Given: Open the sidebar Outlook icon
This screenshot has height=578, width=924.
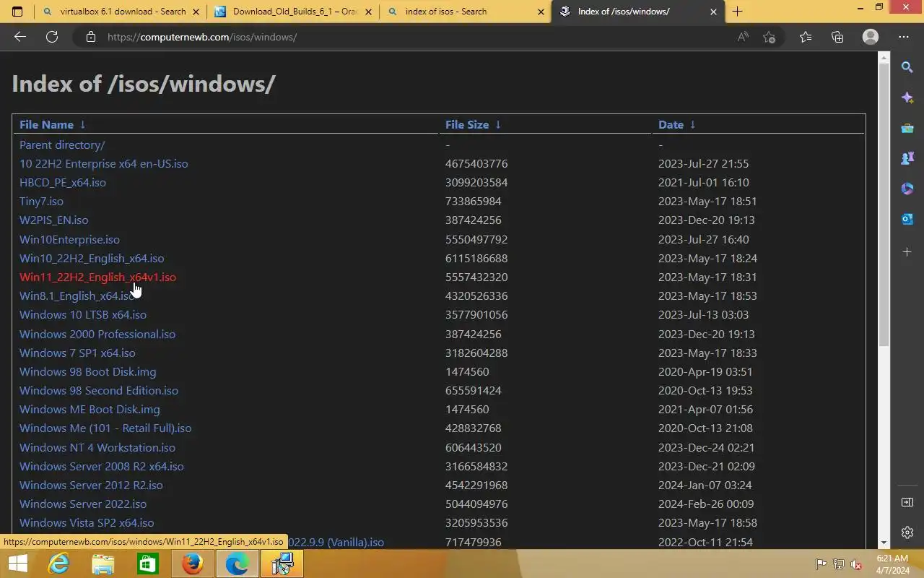Looking at the screenshot, I should [x=907, y=219].
